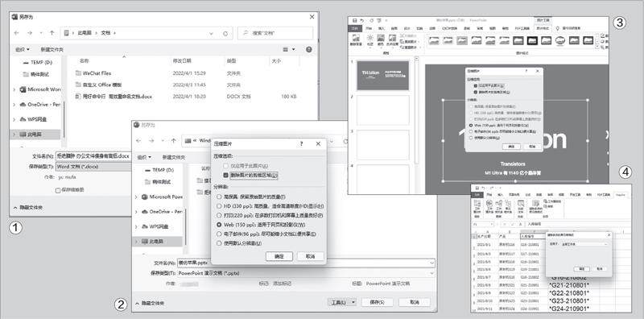Click the 删除背景 remove background icon
The width and height of the screenshot is (644, 319).
click(355, 40)
